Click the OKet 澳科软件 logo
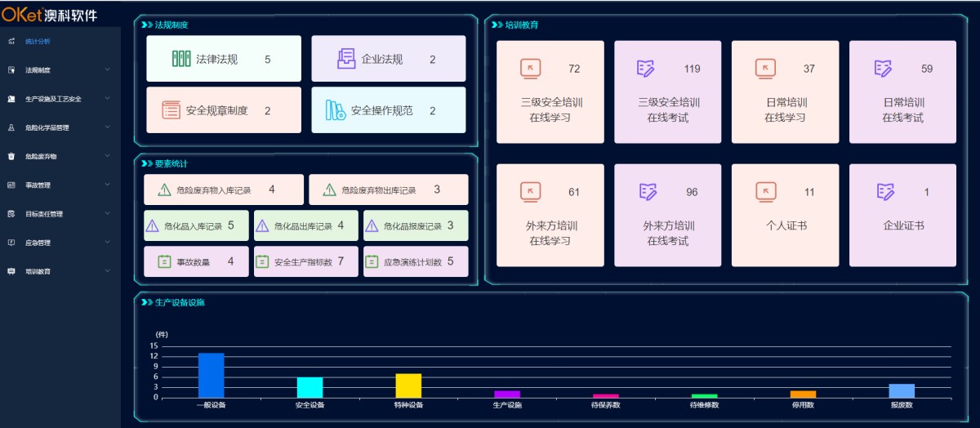Screen dimensions: 980x428 pyautogui.click(x=49, y=14)
